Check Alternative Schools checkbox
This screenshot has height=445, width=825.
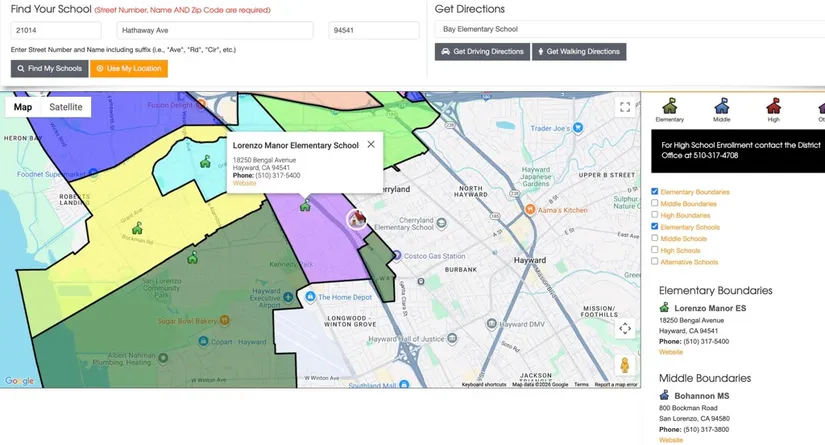(655, 262)
